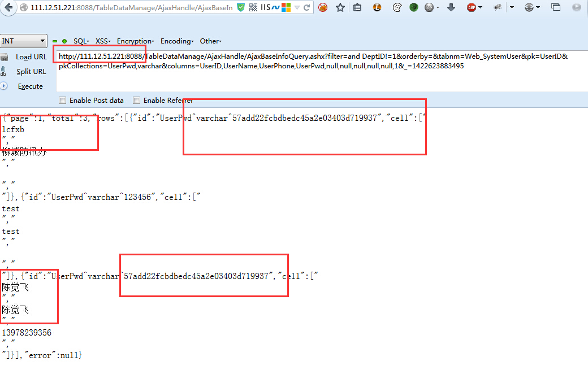
Task: Click the Split URL scissors icon
Action: (3, 71)
